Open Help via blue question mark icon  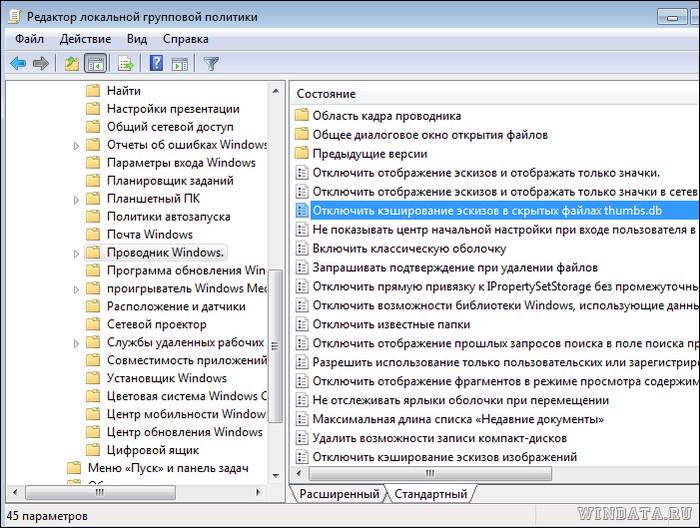pos(156,64)
